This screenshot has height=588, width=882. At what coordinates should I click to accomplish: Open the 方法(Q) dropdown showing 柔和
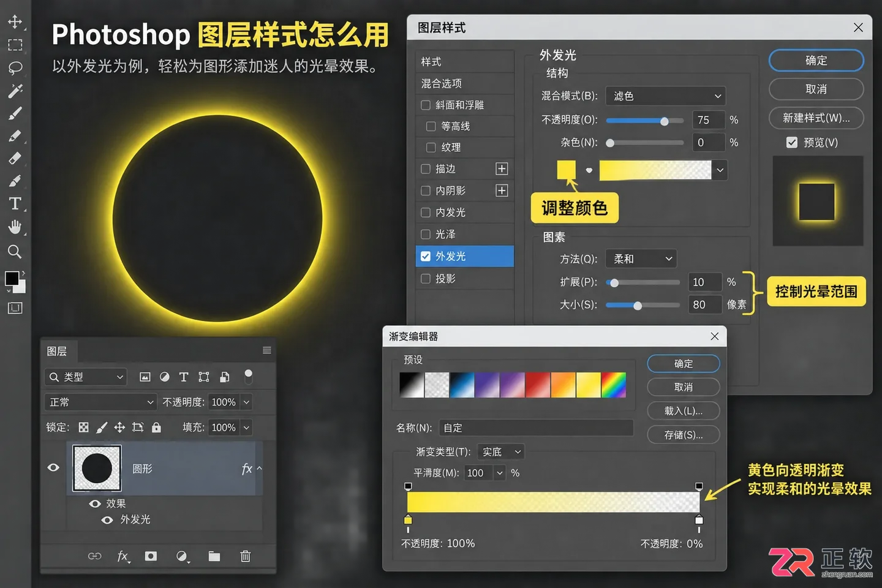click(641, 258)
